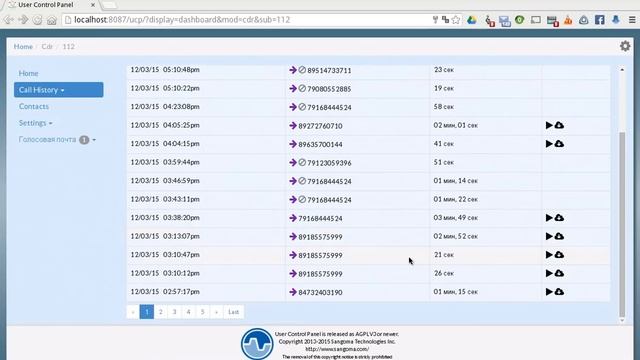Viewport: 640px width, 360px height.
Task: Go to browser home page
Action: (51, 20)
